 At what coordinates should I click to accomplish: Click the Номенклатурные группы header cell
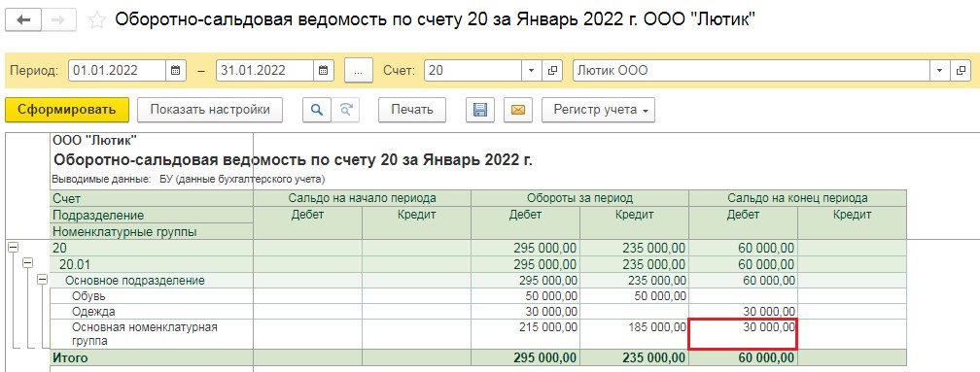click(152, 231)
